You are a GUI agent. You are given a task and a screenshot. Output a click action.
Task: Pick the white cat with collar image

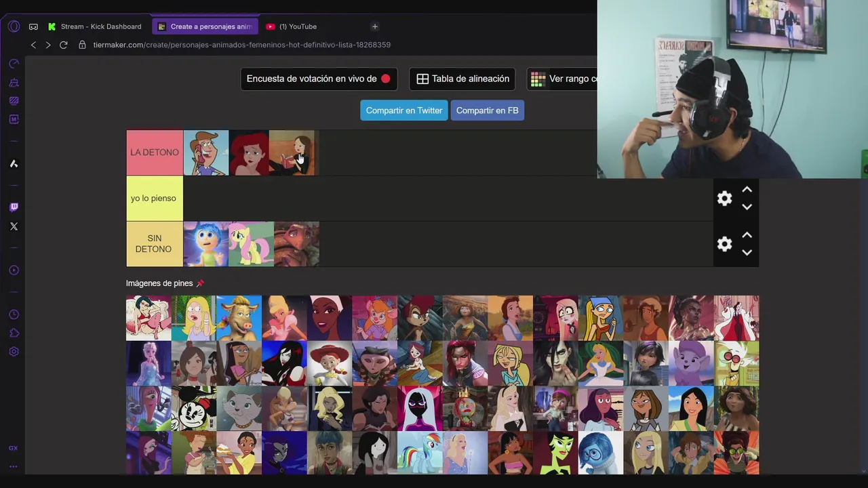239,409
